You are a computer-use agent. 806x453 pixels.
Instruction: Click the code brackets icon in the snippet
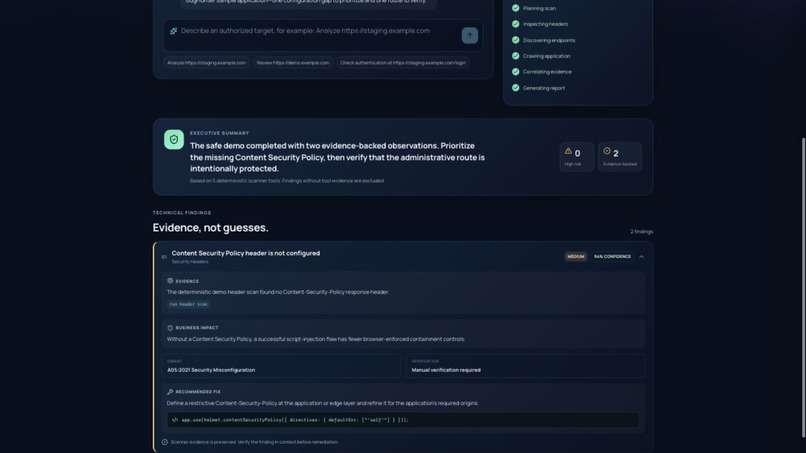click(x=175, y=420)
